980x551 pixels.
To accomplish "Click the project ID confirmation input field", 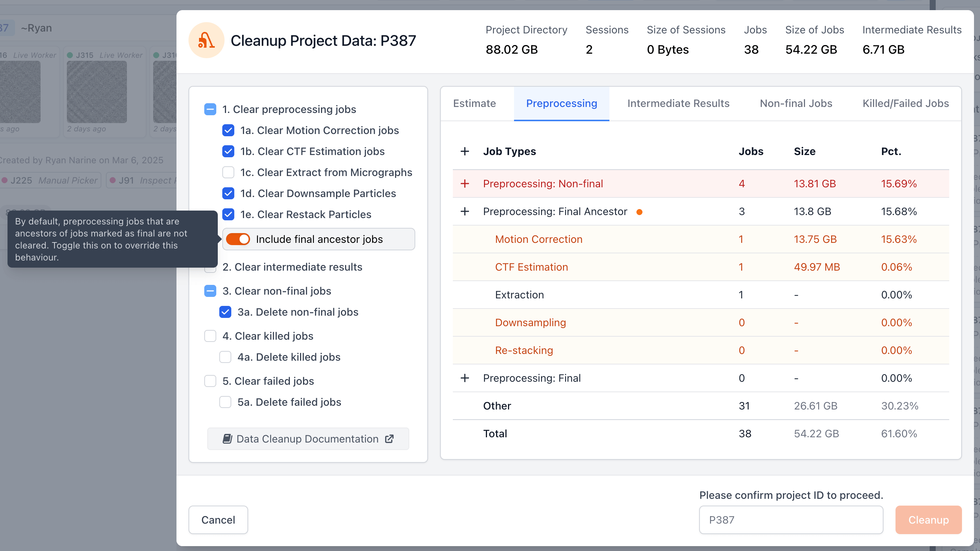I will point(790,520).
